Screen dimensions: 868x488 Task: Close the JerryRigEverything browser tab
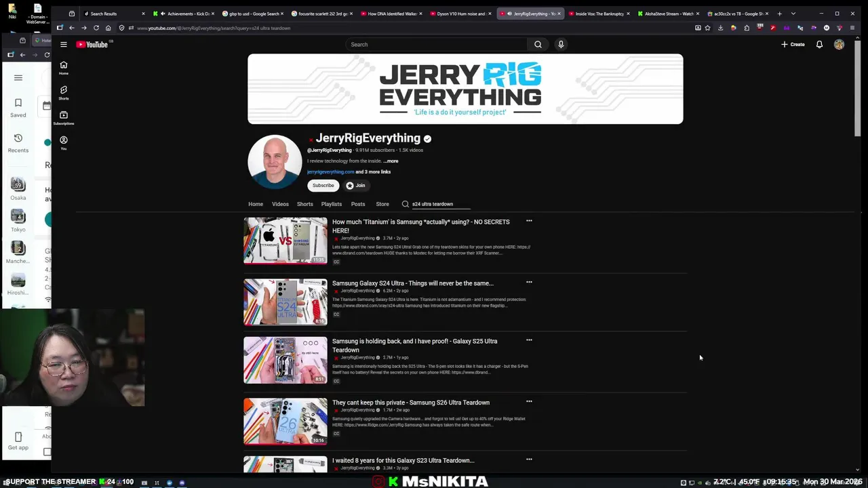pyautogui.click(x=559, y=14)
